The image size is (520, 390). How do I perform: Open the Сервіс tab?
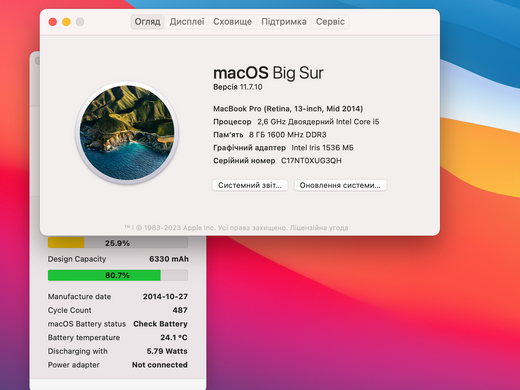pos(330,22)
